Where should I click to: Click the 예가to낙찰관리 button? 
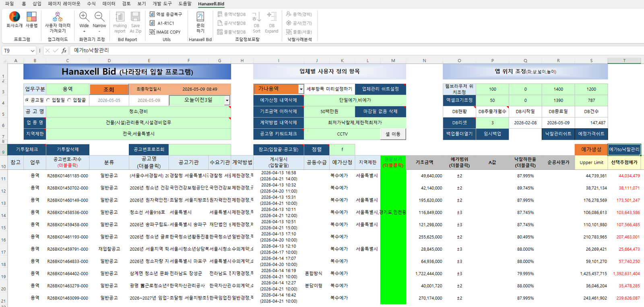(x=624, y=149)
